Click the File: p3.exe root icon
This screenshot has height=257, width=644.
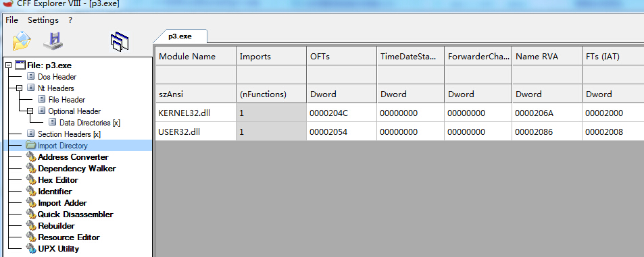20,65
